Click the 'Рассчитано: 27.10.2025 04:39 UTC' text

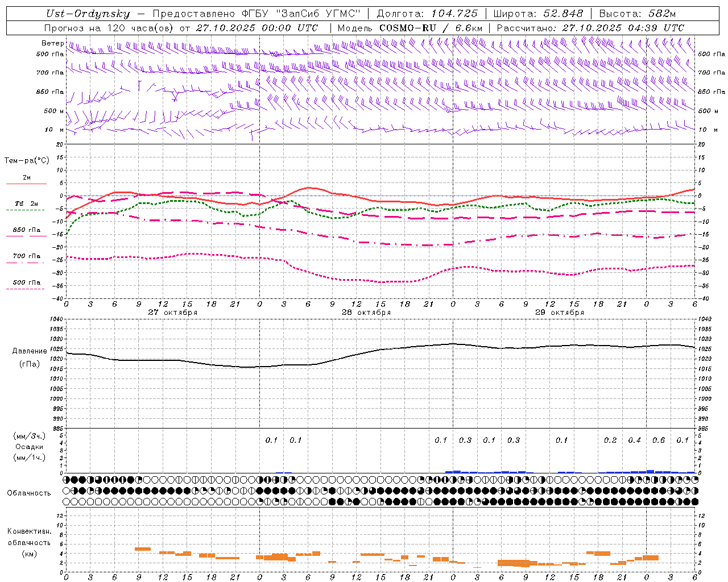pos(590,28)
